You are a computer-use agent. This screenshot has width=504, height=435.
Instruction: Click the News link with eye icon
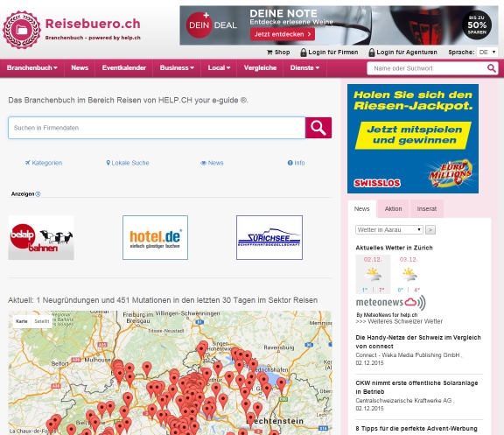212,163
